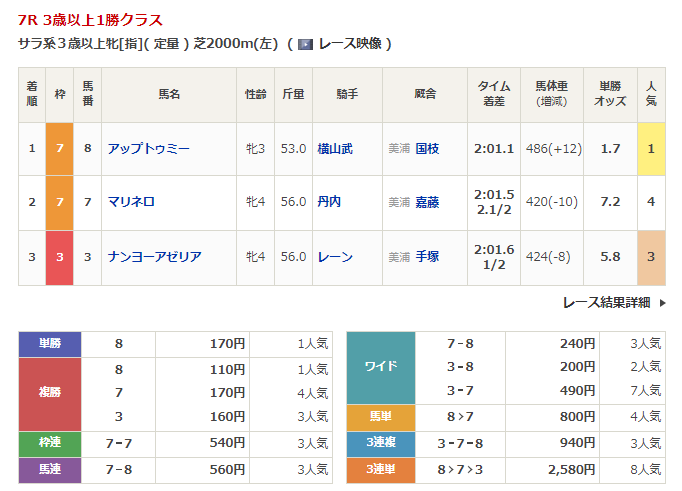The width and height of the screenshot is (682, 491).
Task: Open horse ナンヨーアゼリア profile
Action: coord(154,257)
